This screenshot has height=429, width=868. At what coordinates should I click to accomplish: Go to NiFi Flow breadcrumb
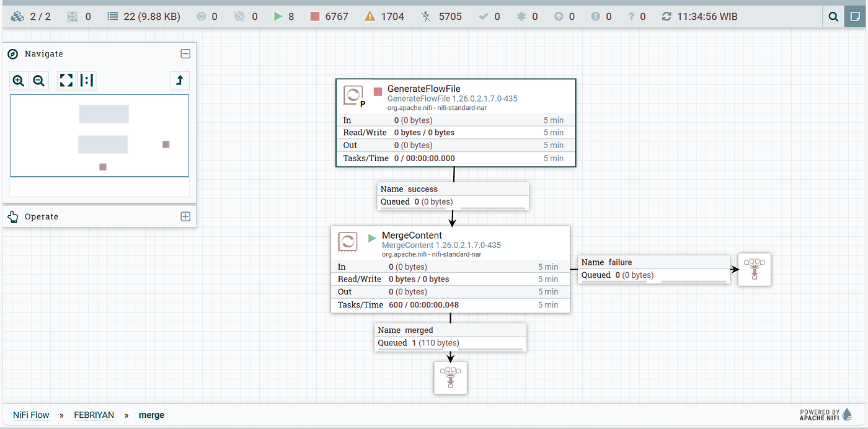pyautogui.click(x=31, y=415)
